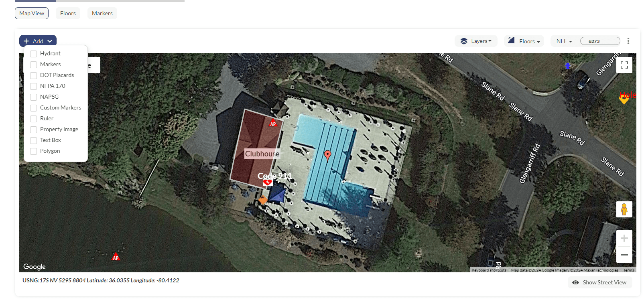The width and height of the screenshot is (644, 300).
Task: Click the fullscreen map toggle icon
Action: pos(624,65)
